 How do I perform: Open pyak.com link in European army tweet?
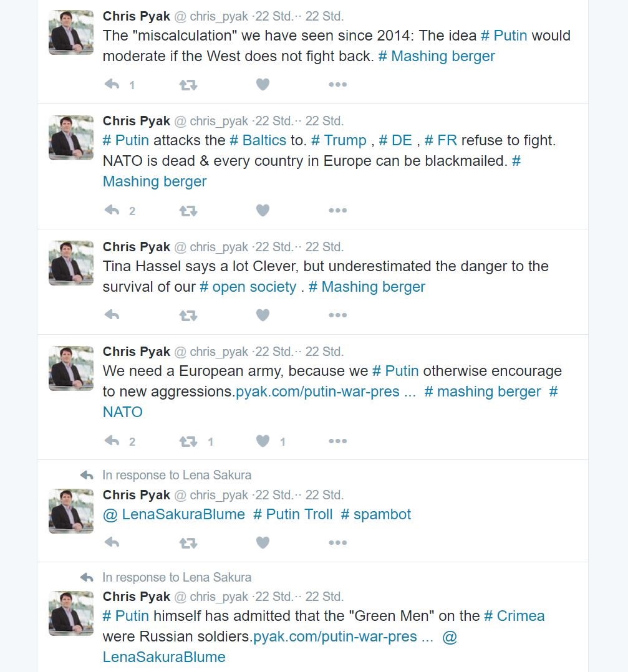pyautogui.click(x=317, y=391)
